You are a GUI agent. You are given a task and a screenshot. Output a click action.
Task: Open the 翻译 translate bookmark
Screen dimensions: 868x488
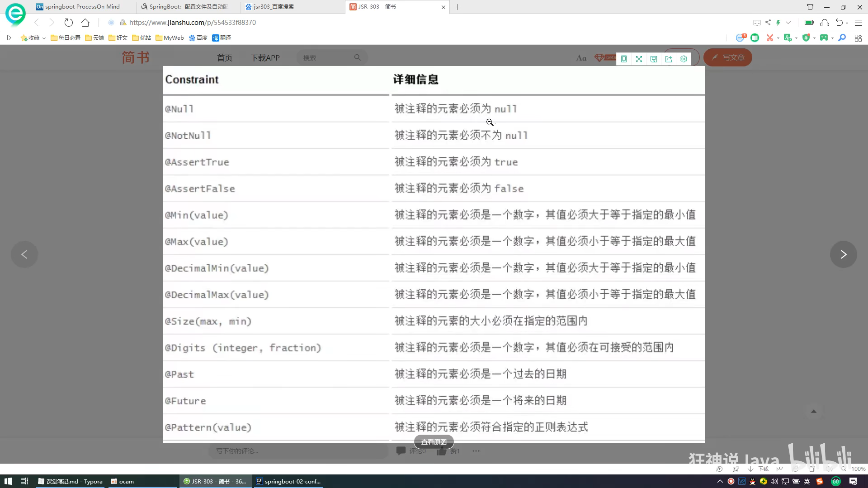[222, 38]
